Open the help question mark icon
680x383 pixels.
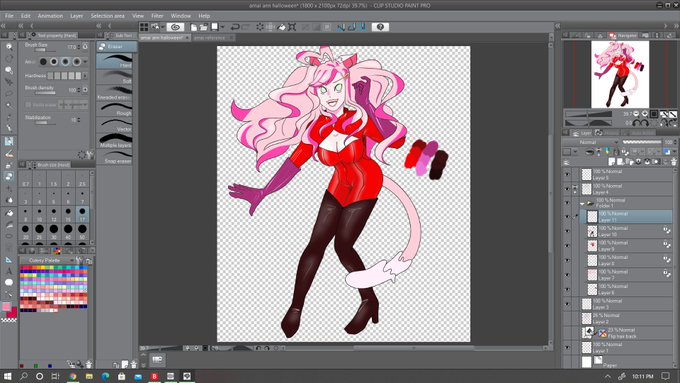pos(380,27)
